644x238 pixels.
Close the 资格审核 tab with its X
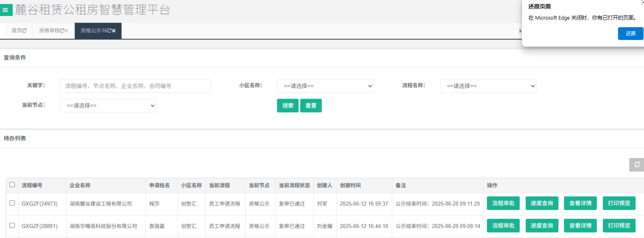click(66, 31)
